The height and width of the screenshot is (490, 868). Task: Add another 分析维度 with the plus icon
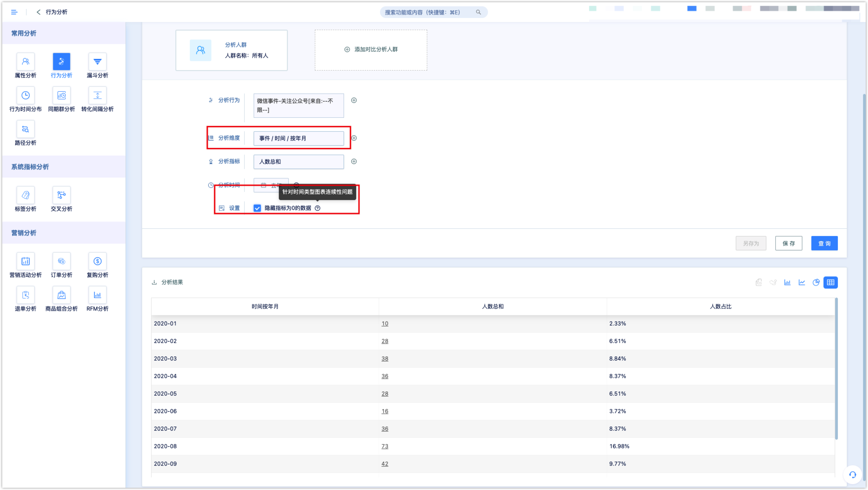354,138
